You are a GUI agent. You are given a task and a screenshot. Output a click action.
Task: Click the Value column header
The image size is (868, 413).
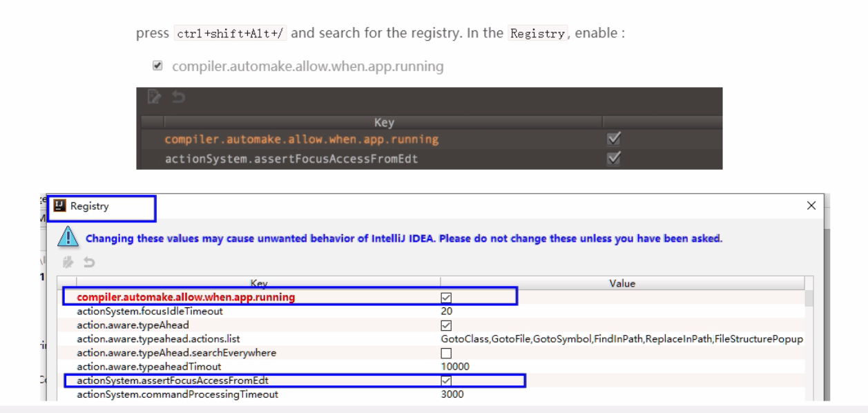[x=622, y=283]
